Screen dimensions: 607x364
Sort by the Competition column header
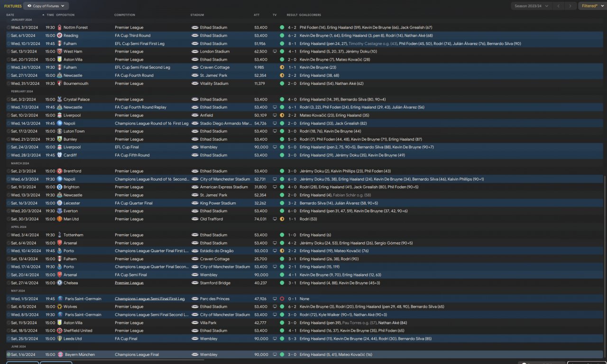[125, 15]
